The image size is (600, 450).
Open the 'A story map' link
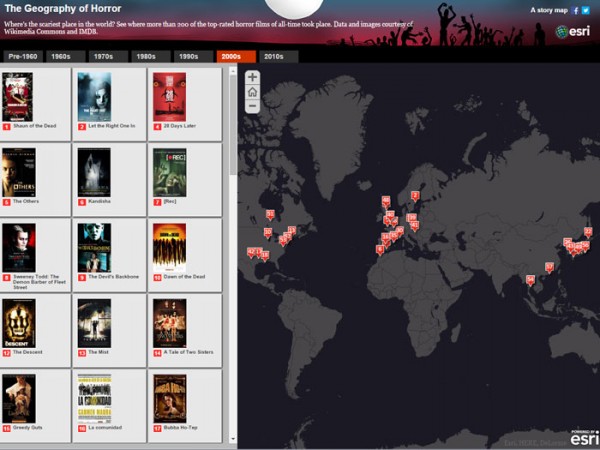549,10
